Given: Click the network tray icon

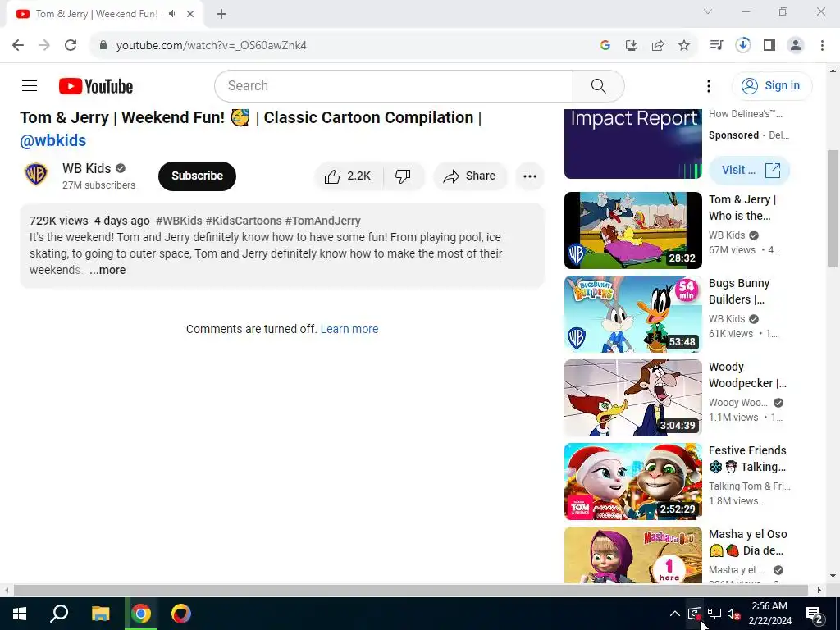Looking at the screenshot, I should click(x=714, y=614).
